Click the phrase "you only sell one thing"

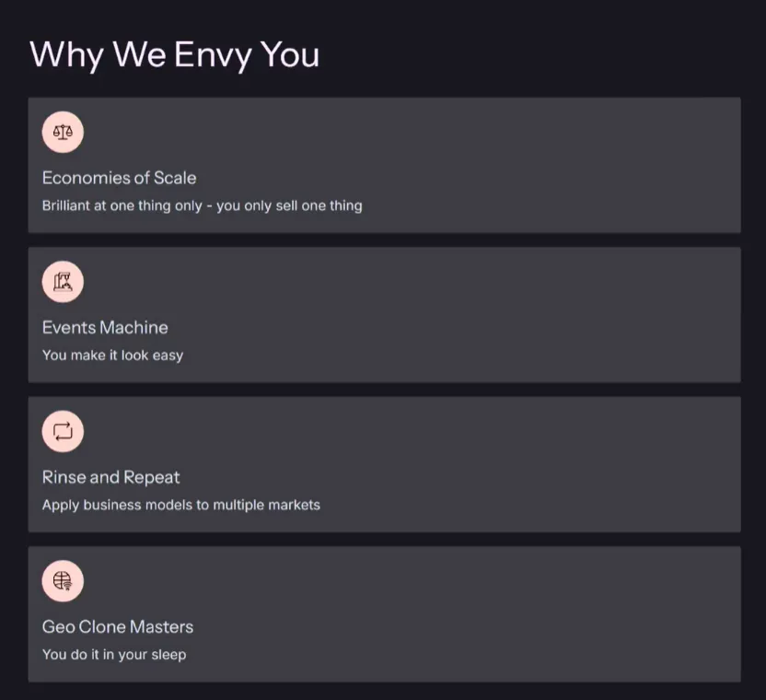(x=289, y=205)
